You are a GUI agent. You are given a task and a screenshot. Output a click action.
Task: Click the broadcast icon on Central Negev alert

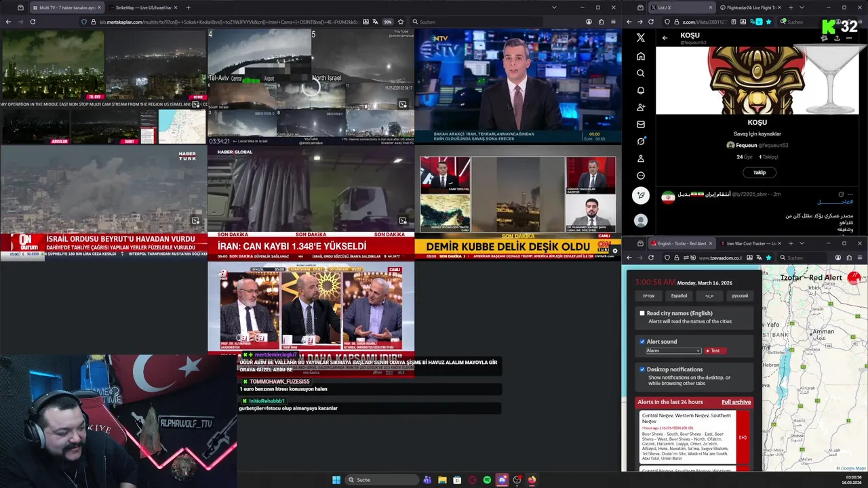[x=743, y=437]
